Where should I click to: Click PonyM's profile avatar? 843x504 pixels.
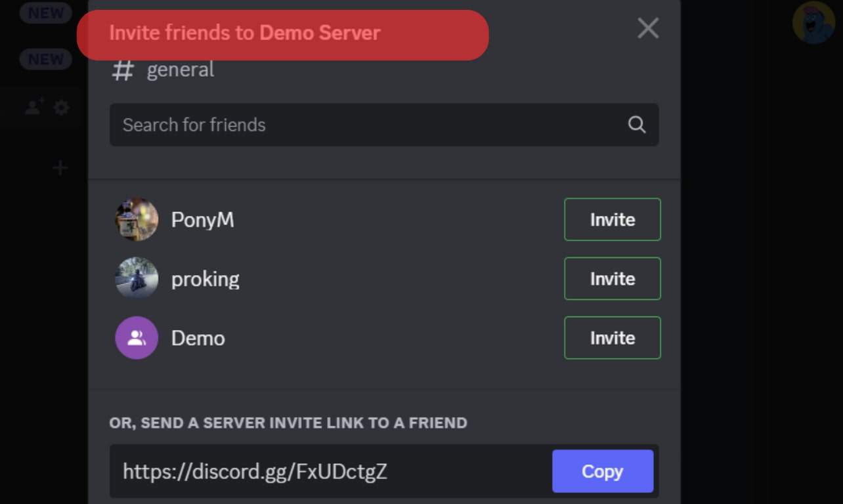click(137, 220)
